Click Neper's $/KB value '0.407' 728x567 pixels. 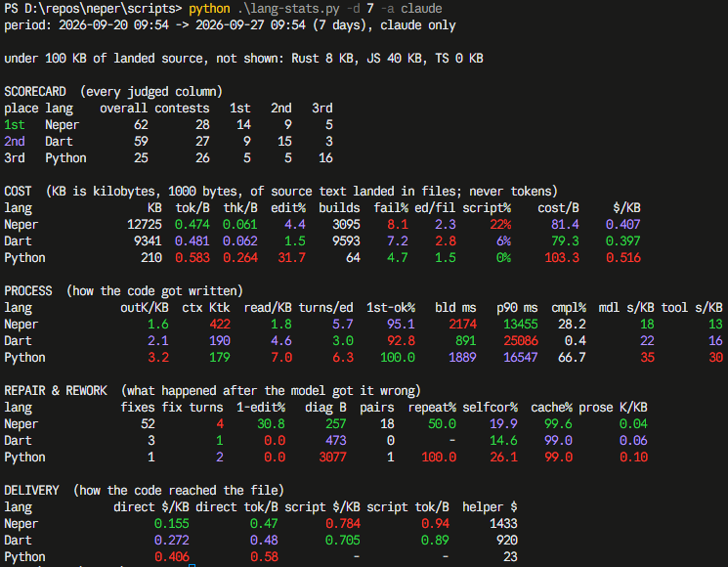click(x=623, y=225)
